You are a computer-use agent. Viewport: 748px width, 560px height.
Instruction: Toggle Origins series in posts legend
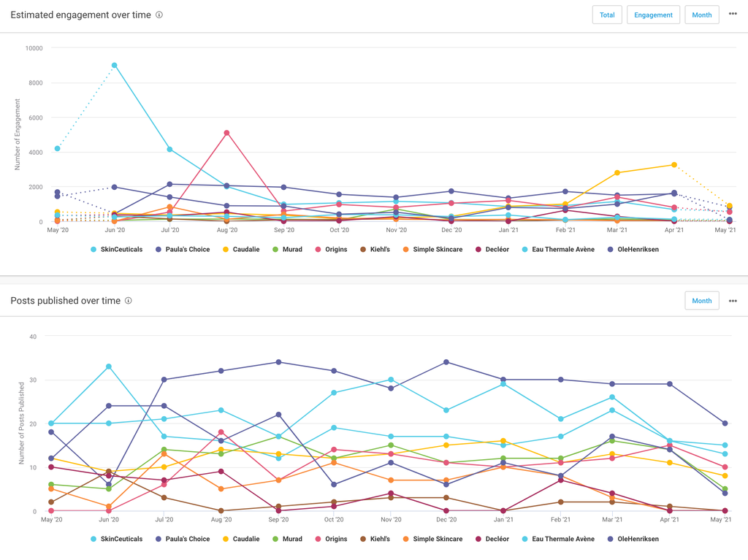335,540
